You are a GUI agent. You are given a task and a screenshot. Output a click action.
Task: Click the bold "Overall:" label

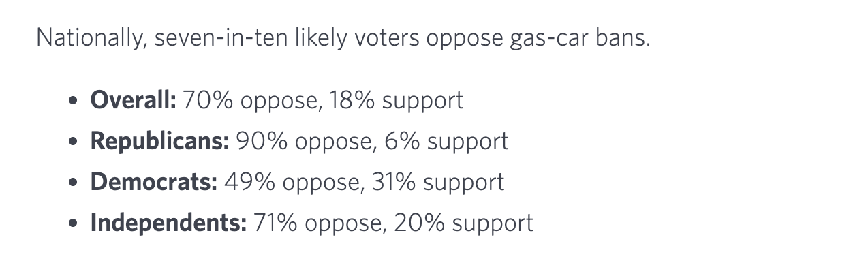134,100
